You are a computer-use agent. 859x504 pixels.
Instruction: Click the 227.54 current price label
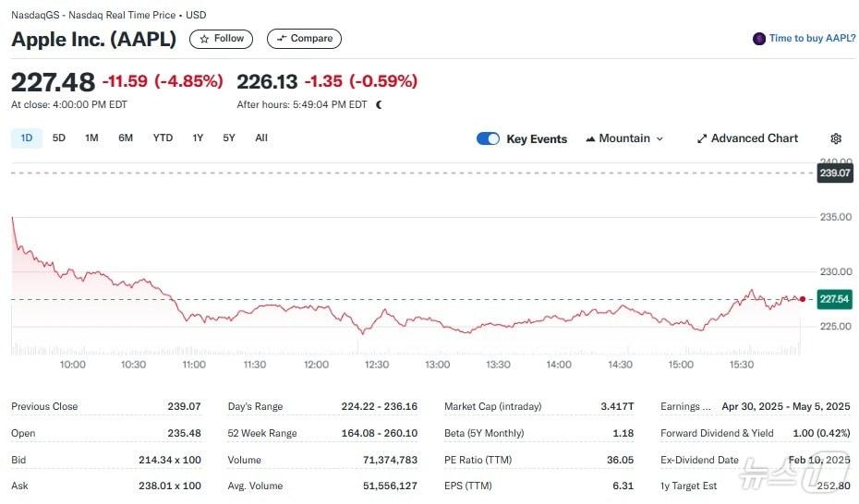[x=834, y=300]
